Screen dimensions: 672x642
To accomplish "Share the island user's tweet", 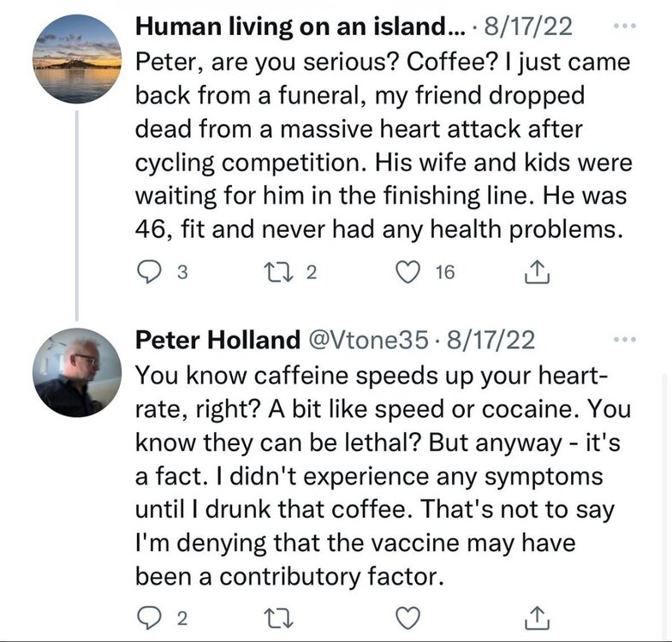I will (535, 273).
